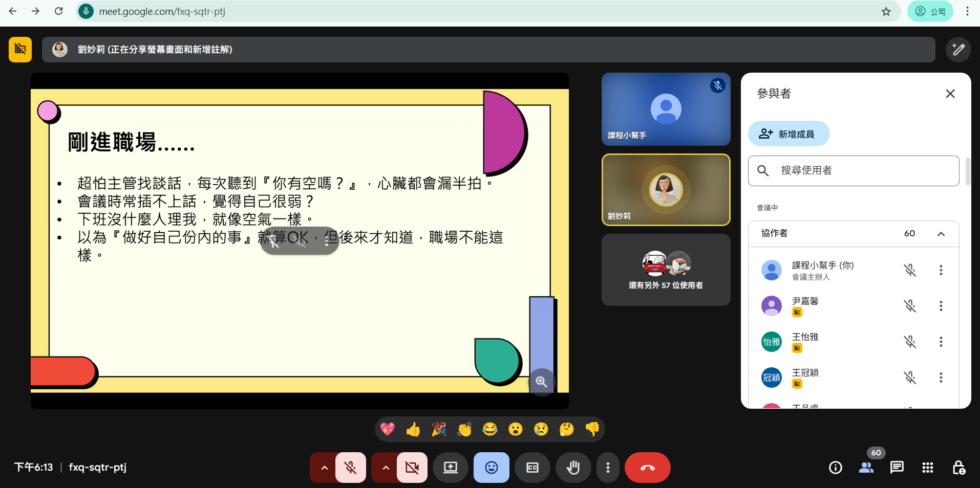Click the magnifier zoom icon on shared slide

tap(541, 382)
